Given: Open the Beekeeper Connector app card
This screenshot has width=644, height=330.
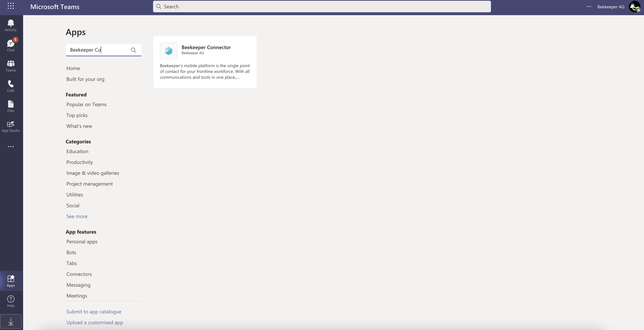Looking at the screenshot, I should tap(205, 62).
